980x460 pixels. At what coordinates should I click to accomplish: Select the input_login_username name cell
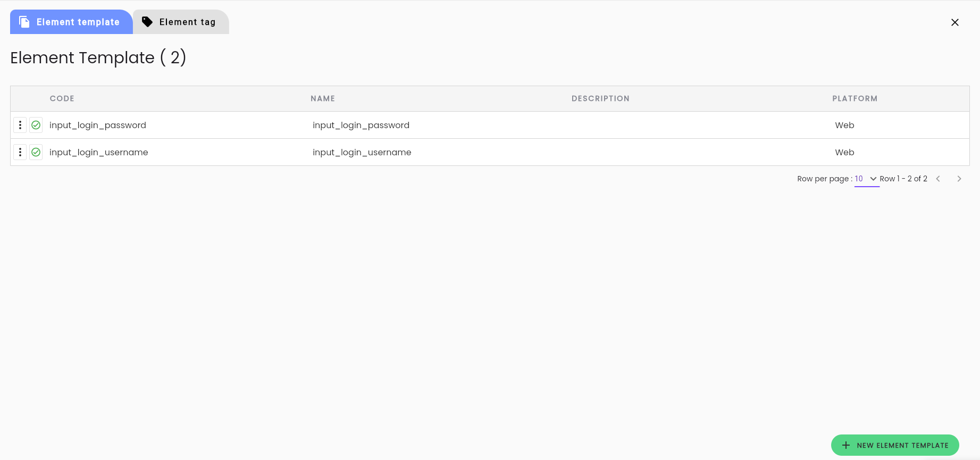pyautogui.click(x=362, y=152)
